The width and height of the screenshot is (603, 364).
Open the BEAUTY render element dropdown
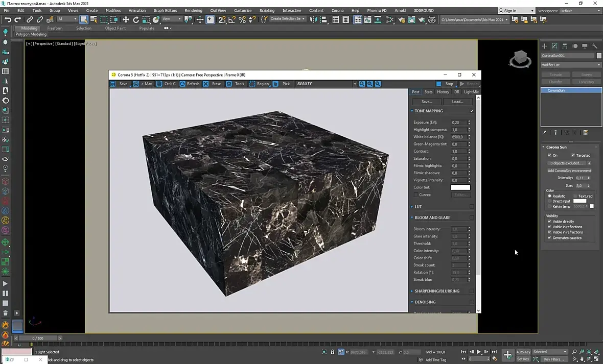pyautogui.click(x=326, y=84)
